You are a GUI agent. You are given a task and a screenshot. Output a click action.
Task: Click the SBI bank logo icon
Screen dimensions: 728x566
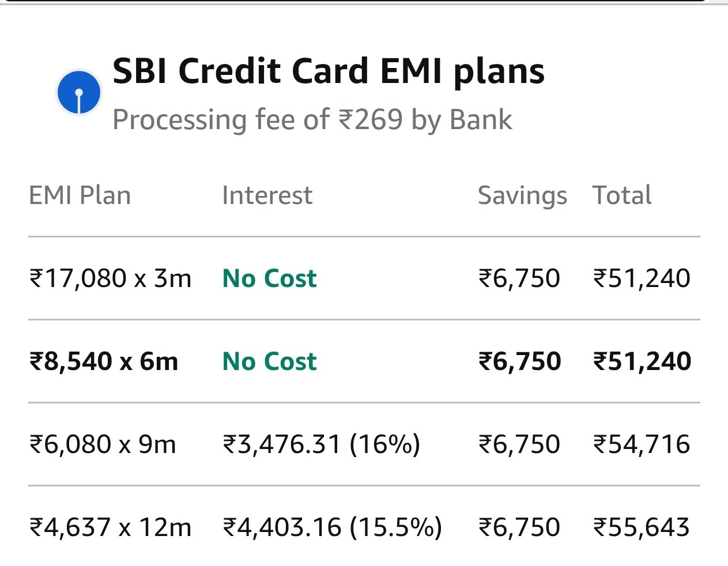[x=79, y=92]
